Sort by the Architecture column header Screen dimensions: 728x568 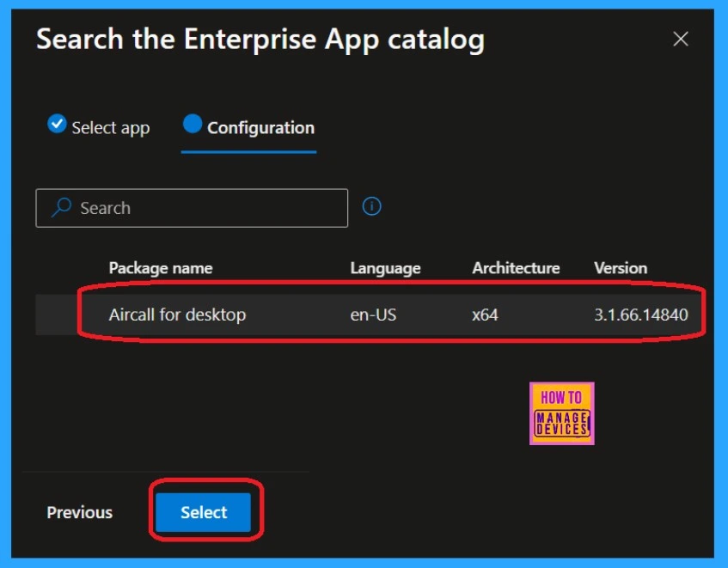point(516,268)
